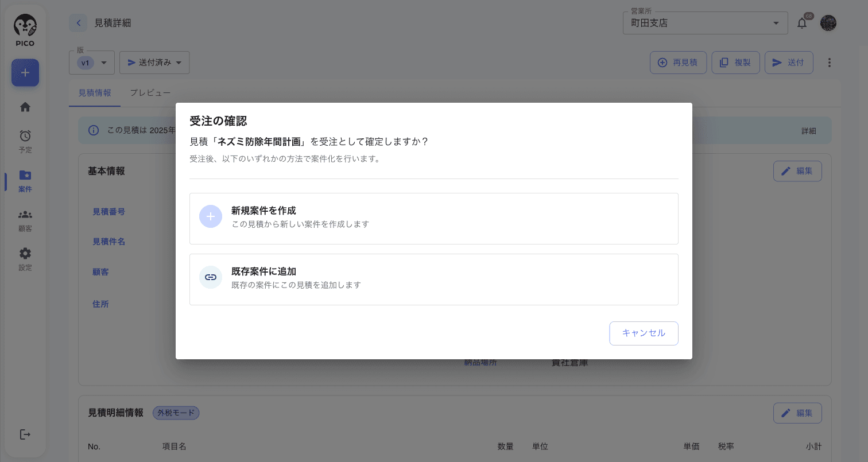
Task: Click the キャンセル button
Action: [644, 333]
